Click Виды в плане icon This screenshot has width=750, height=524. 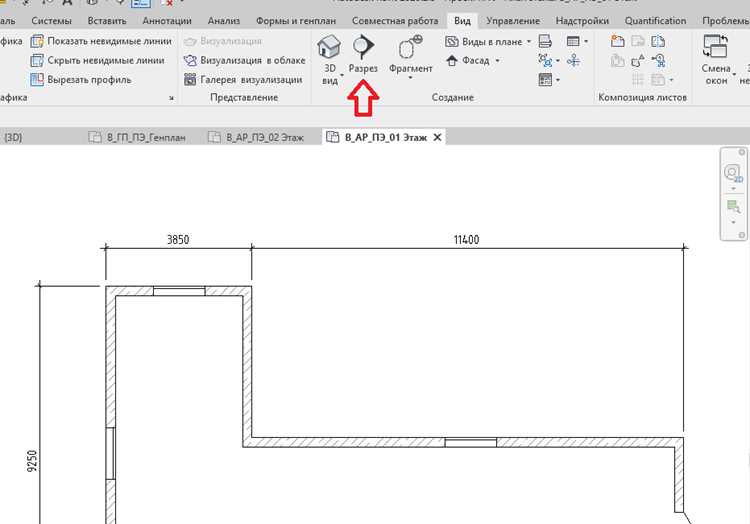[x=452, y=42]
